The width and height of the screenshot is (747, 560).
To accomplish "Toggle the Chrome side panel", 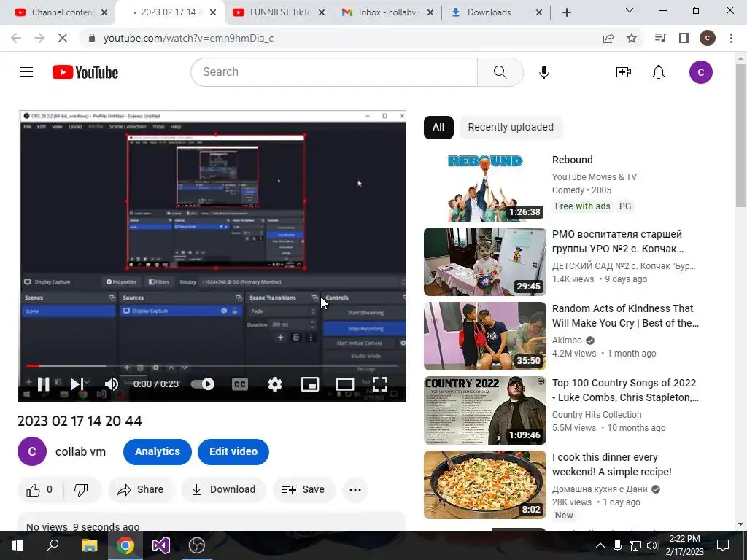I will click(684, 38).
